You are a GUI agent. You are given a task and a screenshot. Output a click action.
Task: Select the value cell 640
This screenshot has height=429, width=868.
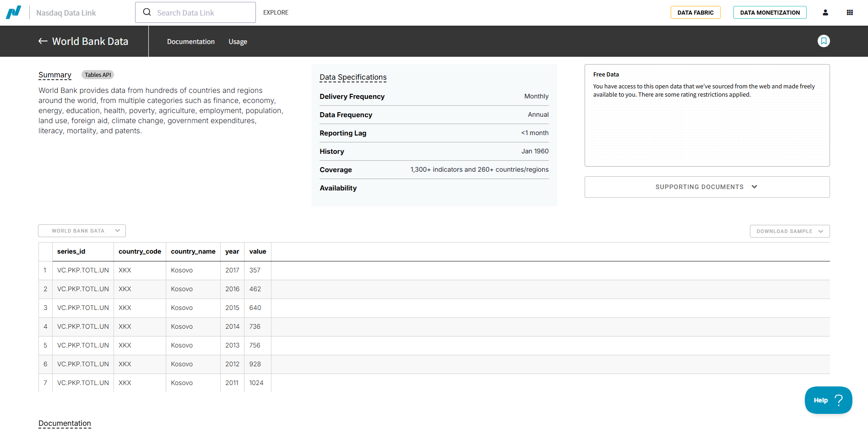[x=258, y=308]
